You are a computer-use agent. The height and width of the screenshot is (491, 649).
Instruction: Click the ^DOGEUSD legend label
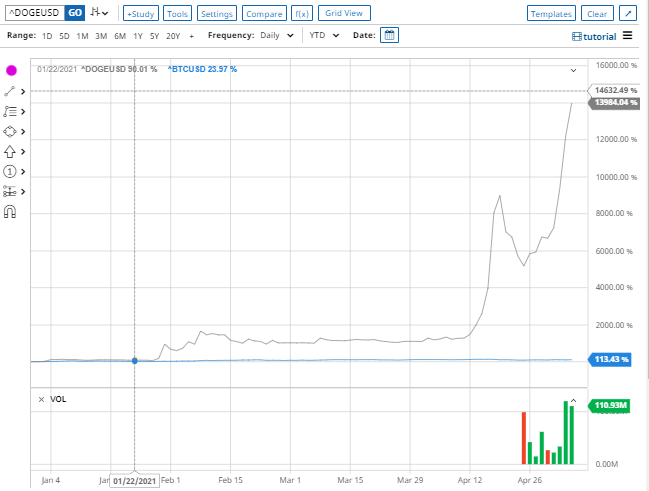119,69
